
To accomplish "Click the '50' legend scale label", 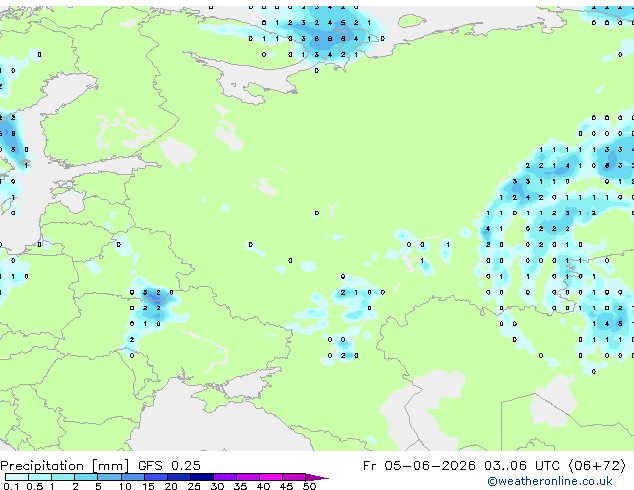I will pos(309,486).
